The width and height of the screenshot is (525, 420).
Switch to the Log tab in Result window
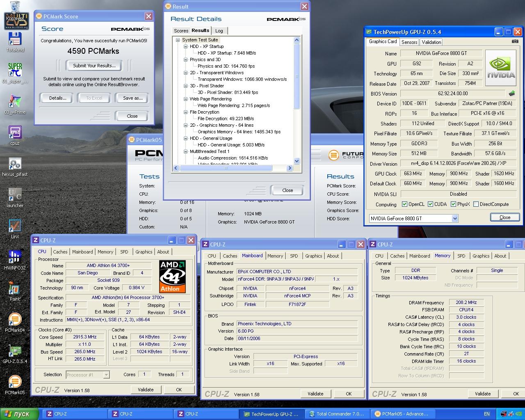tap(219, 31)
